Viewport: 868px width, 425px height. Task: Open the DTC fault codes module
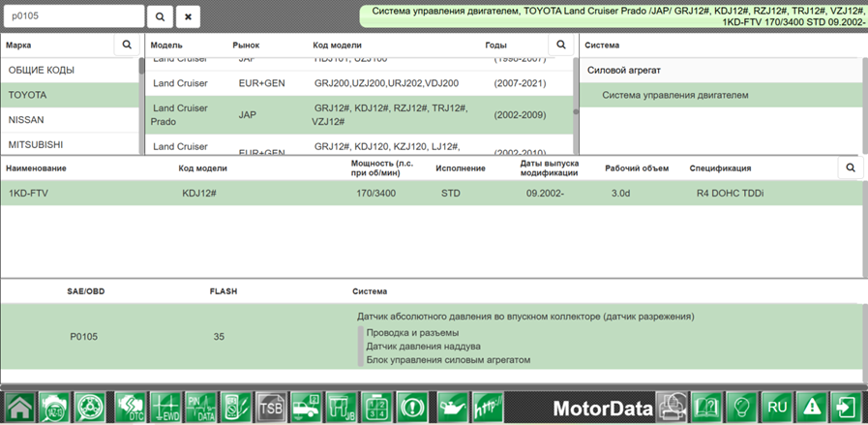click(130, 408)
